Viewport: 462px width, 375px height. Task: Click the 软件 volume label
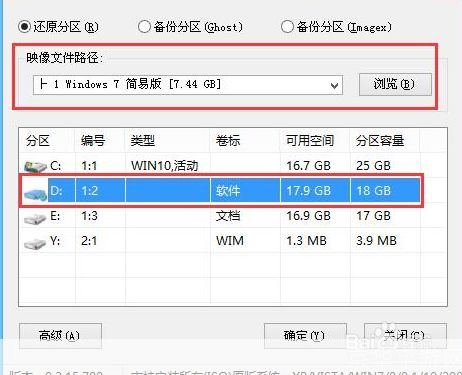coord(228,191)
